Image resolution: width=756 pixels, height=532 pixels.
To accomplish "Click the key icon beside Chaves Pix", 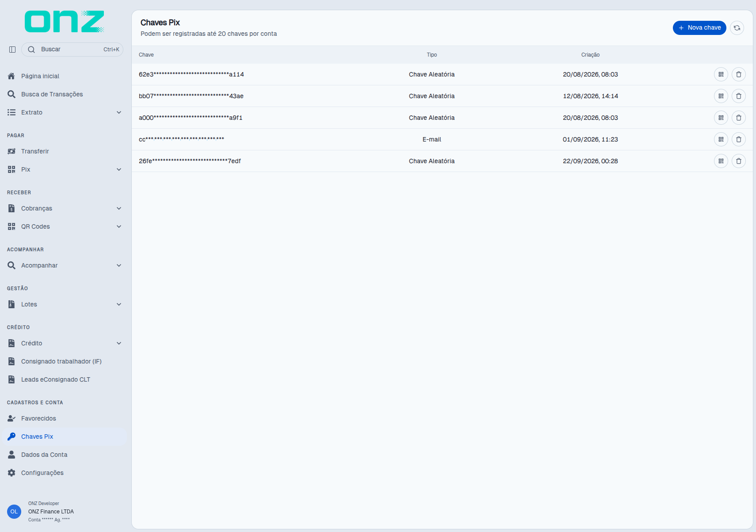I will [x=11, y=436].
